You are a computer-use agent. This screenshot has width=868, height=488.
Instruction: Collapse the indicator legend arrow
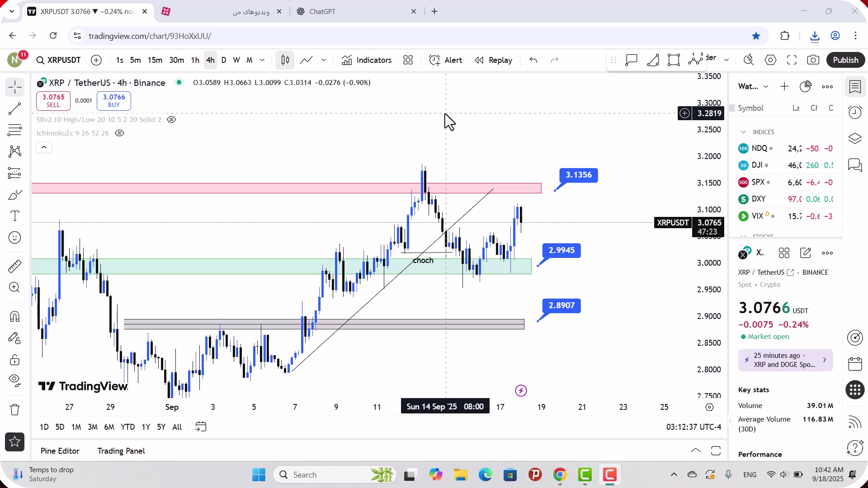[x=44, y=147]
